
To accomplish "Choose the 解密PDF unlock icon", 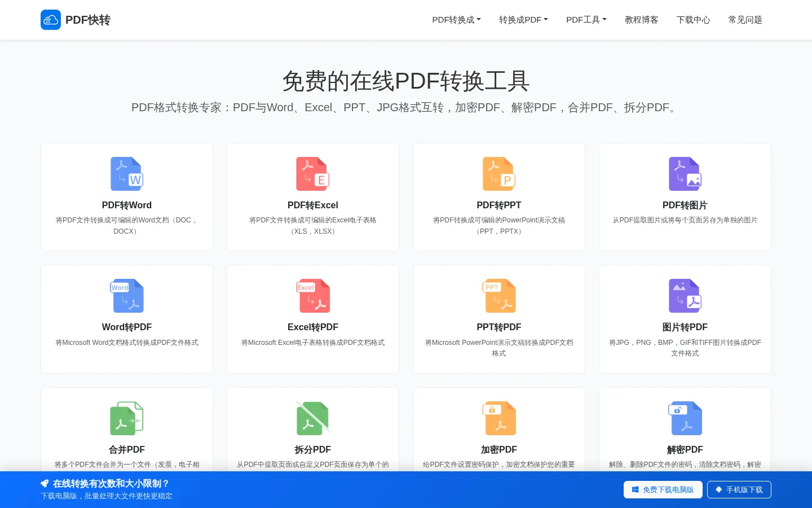I will point(685,418).
